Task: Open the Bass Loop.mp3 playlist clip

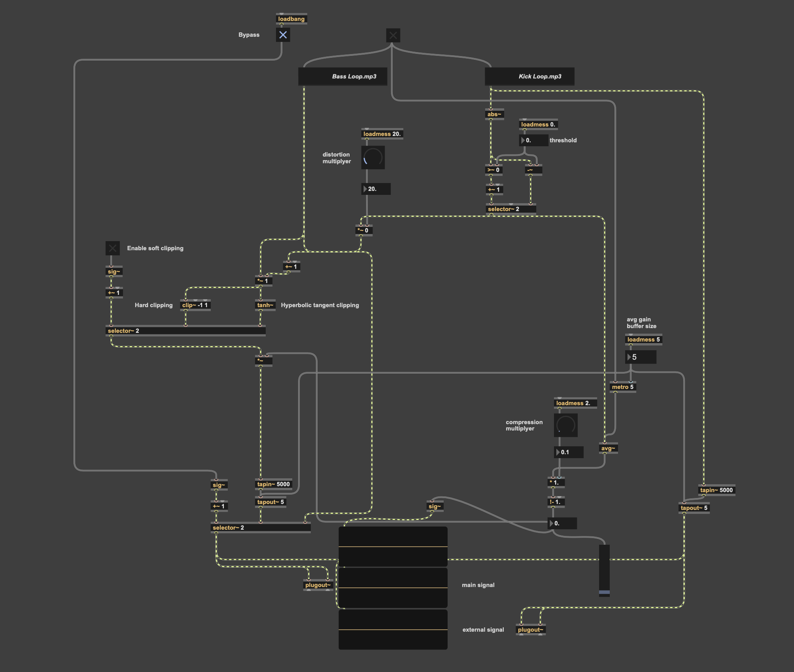Action: (342, 76)
